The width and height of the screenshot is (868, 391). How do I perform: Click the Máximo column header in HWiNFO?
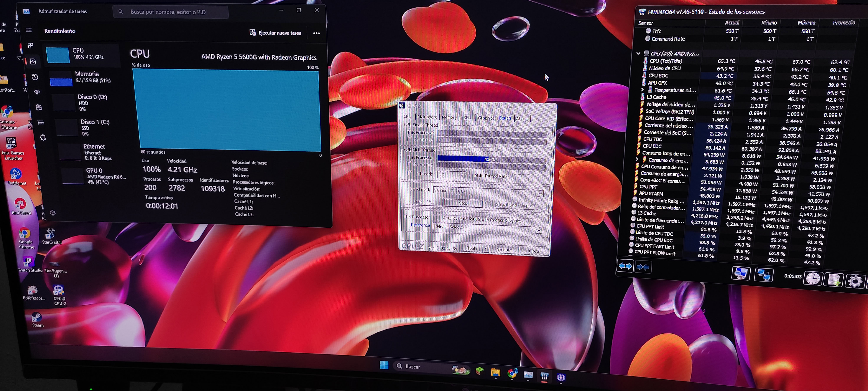[x=806, y=23]
